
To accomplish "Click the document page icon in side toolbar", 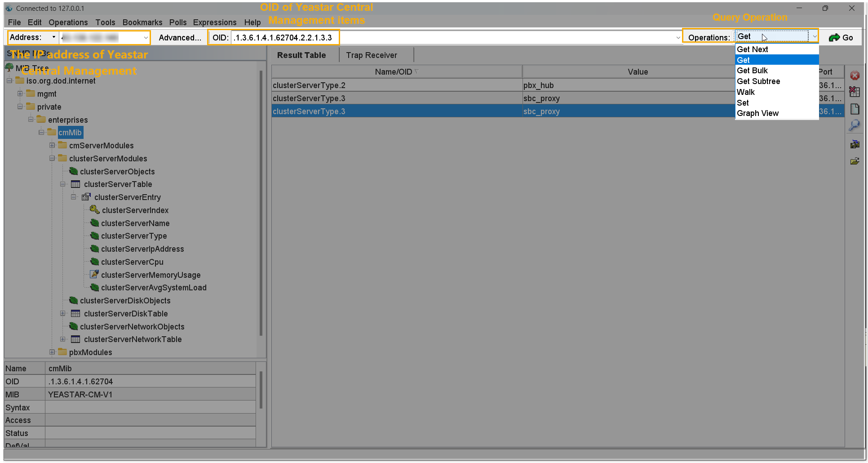I will point(855,109).
